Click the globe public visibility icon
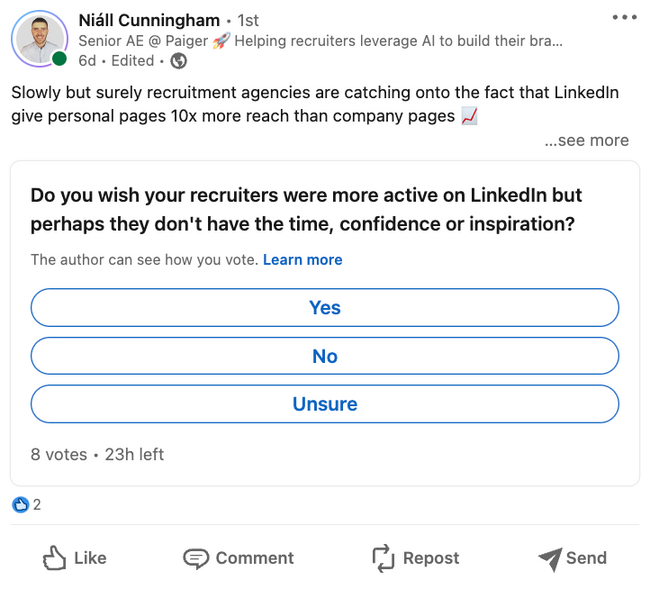Viewport: 650px width, 589px height. tap(179, 61)
